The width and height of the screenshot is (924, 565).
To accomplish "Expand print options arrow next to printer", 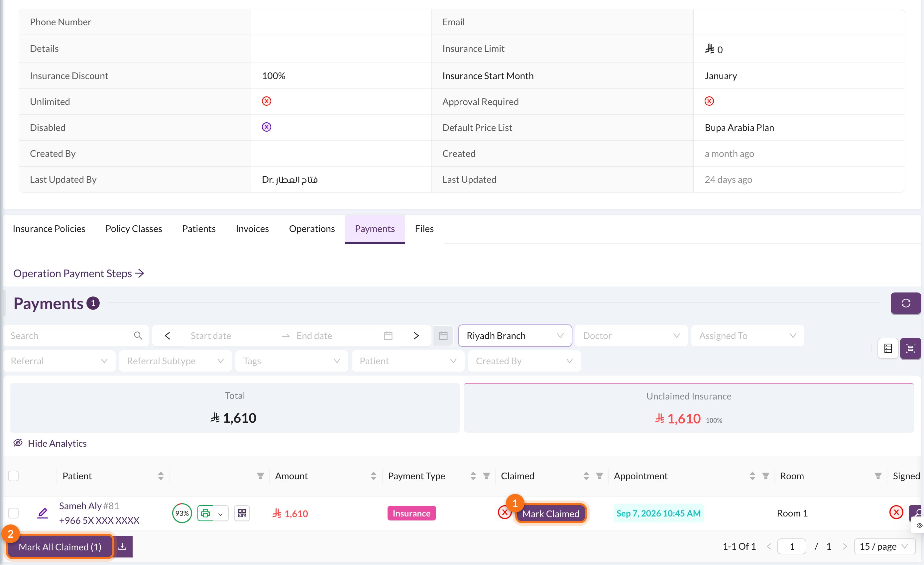I will 220,513.
